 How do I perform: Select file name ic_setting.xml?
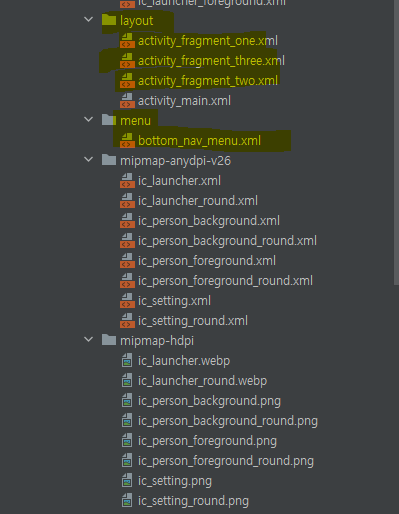[x=174, y=301]
